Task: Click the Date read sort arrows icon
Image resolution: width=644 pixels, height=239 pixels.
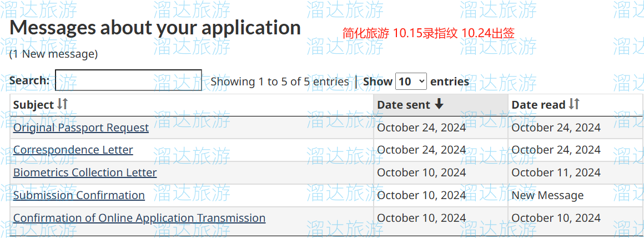Action: tap(573, 104)
